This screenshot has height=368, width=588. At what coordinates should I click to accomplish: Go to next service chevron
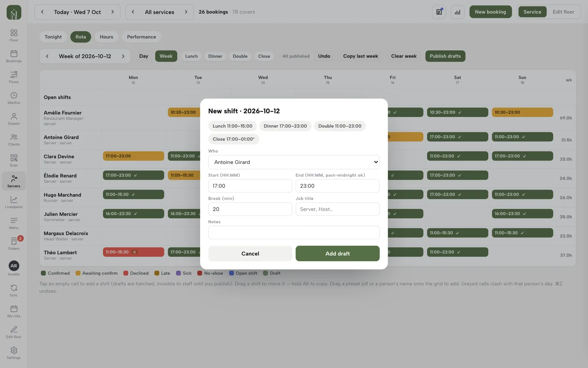click(x=186, y=12)
